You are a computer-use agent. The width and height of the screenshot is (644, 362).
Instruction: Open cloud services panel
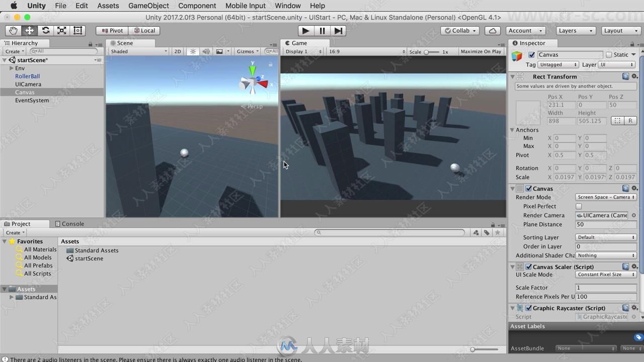pos(493,31)
